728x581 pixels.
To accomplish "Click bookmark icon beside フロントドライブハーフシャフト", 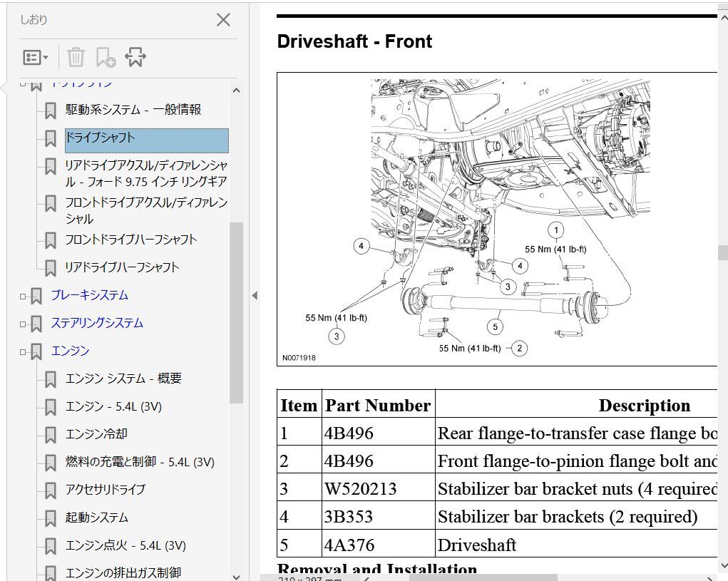I will [50, 241].
